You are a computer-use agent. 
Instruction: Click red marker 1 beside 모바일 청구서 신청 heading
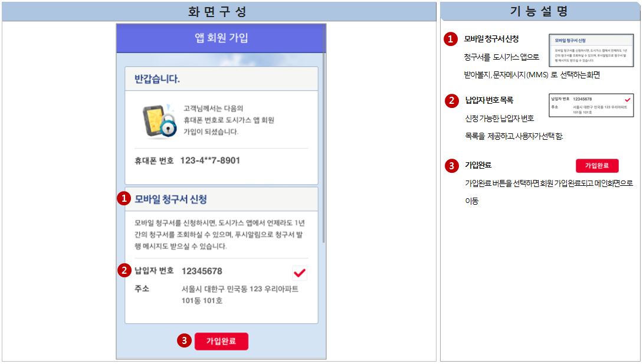(x=123, y=199)
